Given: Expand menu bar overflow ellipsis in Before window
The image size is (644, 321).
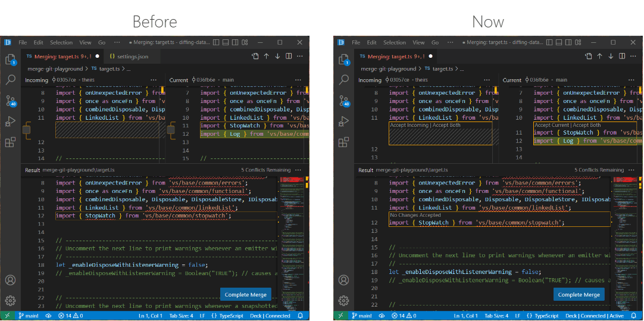Looking at the screenshot, I should (x=117, y=42).
